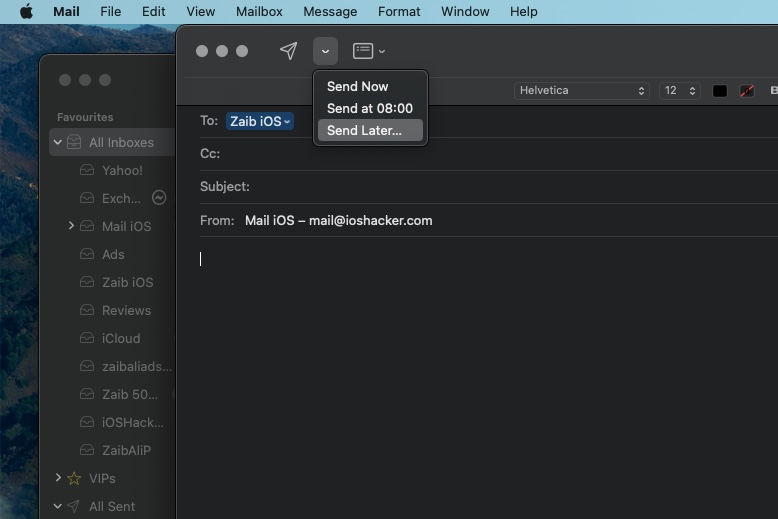Click the iOSHack... inbox tray icon
Viewport: 778px width, 519px height.
pos(87,422)
